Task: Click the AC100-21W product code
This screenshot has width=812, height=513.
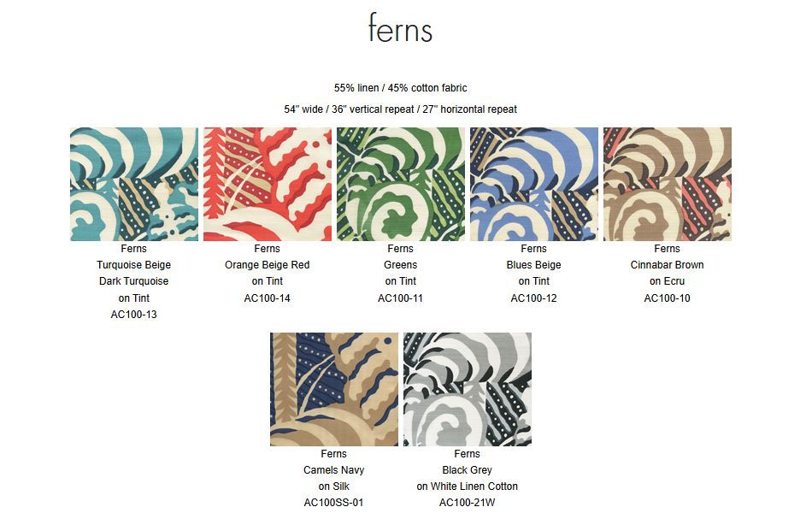Action: coord(467,503)
